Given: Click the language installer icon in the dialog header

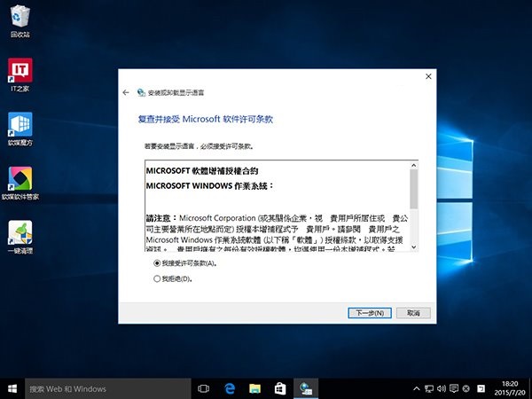Looking at the screenshot, I should [141, 92].
